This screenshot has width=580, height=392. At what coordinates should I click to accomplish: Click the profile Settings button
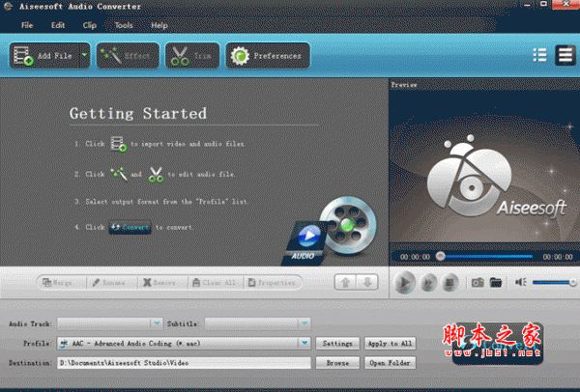coord(337,343)
